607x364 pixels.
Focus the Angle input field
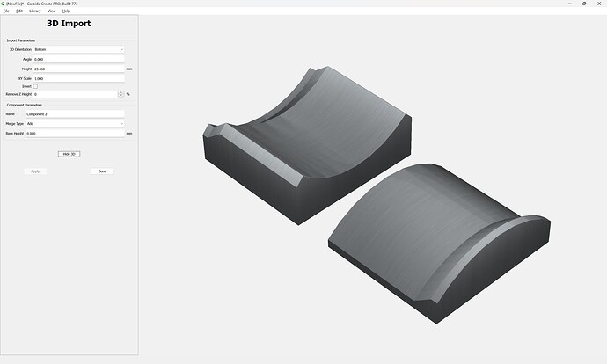[x=79, y=59]
